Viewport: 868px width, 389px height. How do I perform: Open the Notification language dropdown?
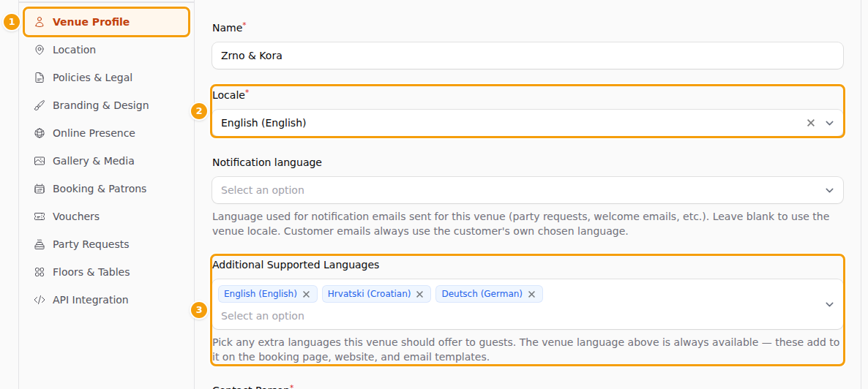528,190
